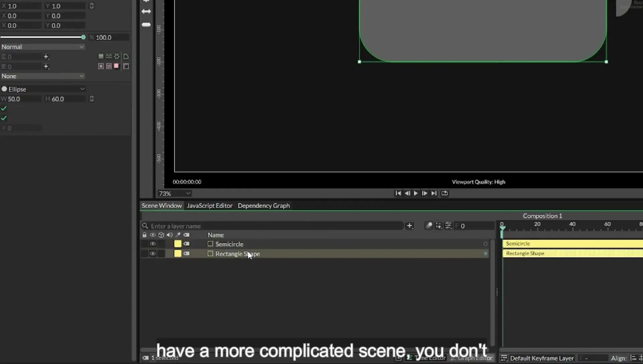Screen dimensions: 643x364
Task: Click the dark filled square icon
Action: pos(126,66)
